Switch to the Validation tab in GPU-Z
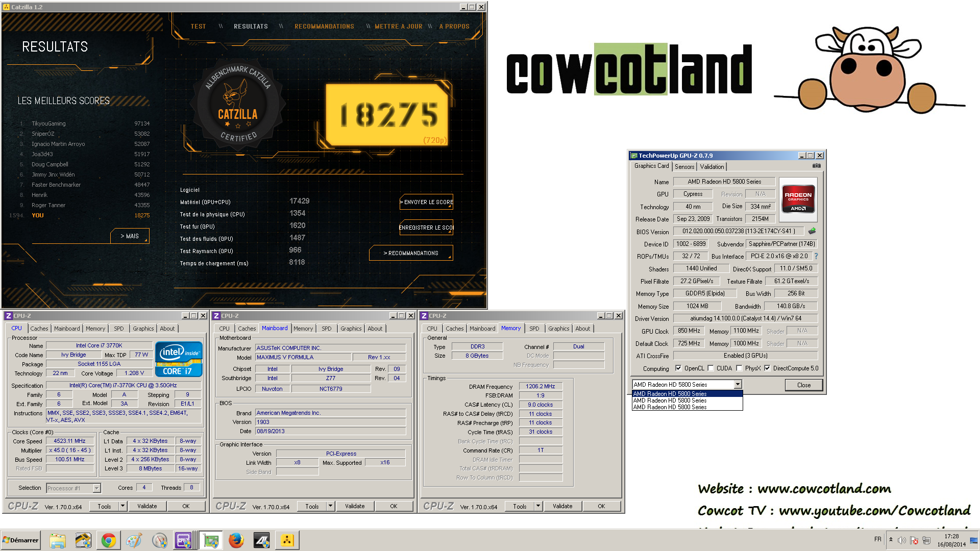Image resolution: width=980 pixels, height=551 pixels. pyautogui.click(x=712, y=167)
